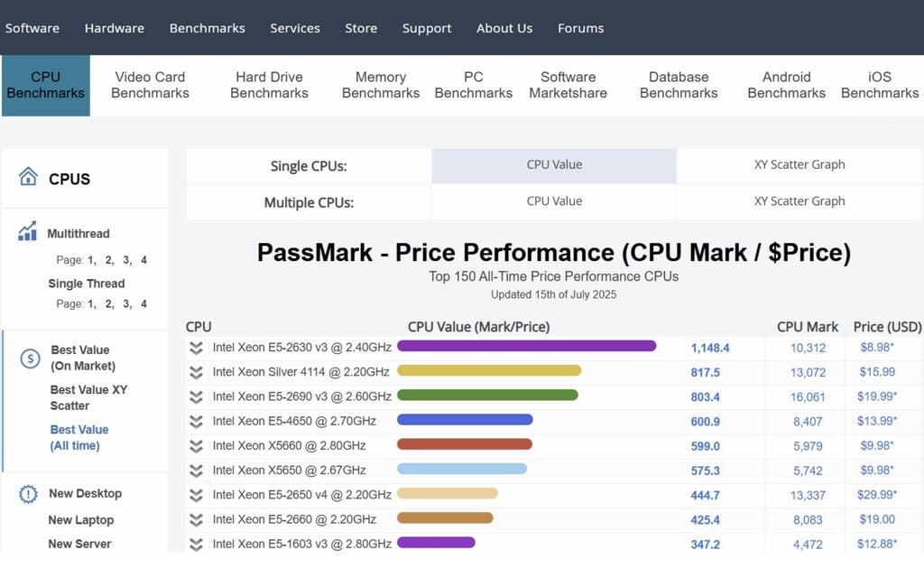Expand Intel Xeon E5-1603 v3 row chevron
This screenshot has height=578, width=924.
pyautogui.click(x=196, y=545)
